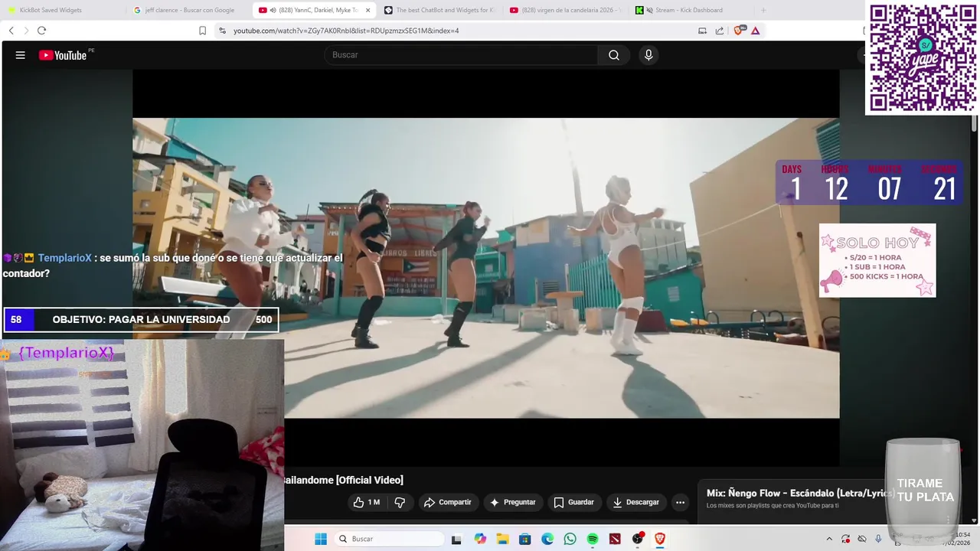Open Task View from the taskbar
The height and width of the screenshot is (551, 980).
pos(456,539)
